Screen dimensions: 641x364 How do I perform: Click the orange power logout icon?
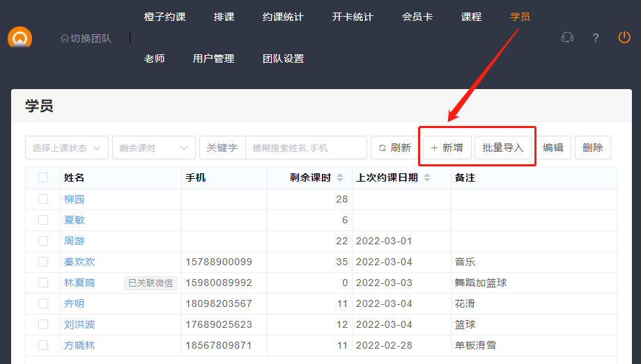[x=624, y=38]
